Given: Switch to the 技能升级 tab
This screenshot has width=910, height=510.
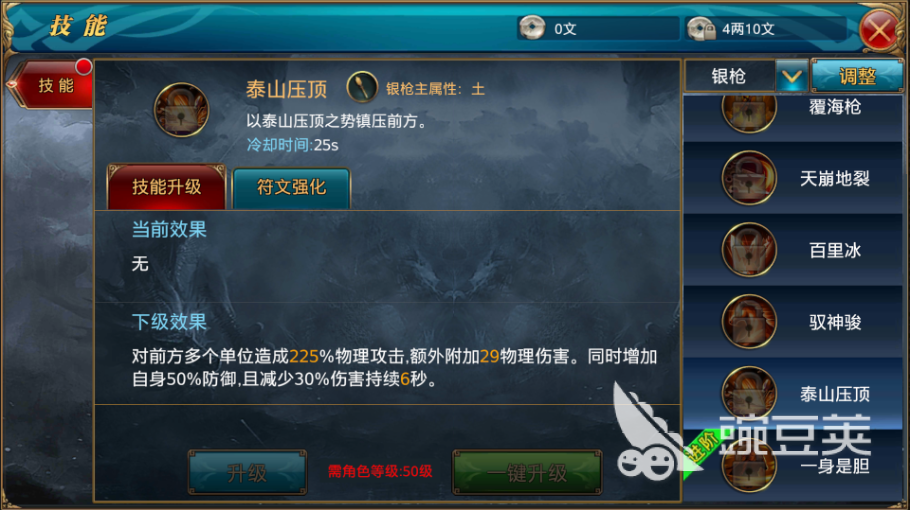Looking at the screenshot, I should (x=167, y=187).
